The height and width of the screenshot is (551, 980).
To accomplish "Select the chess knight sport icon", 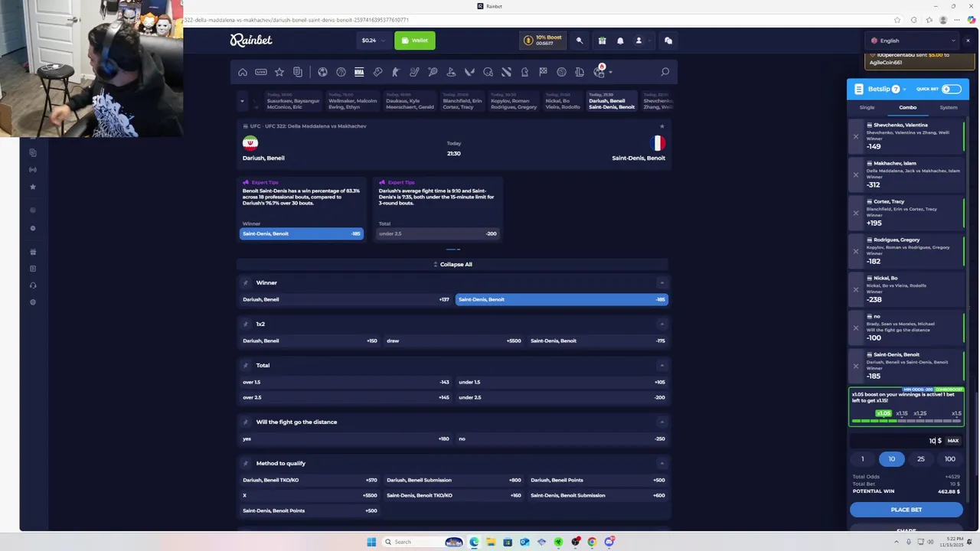I will point(524,72).
